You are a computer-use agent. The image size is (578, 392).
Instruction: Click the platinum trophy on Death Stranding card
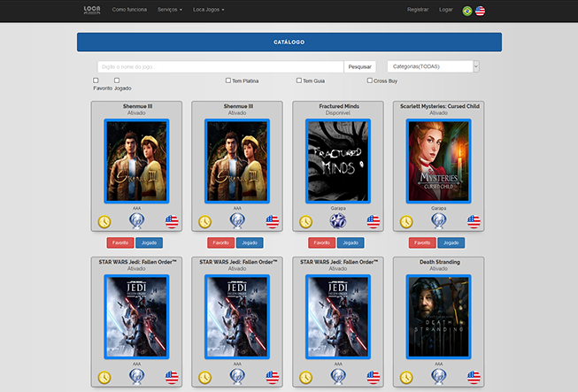click(439, 377)
